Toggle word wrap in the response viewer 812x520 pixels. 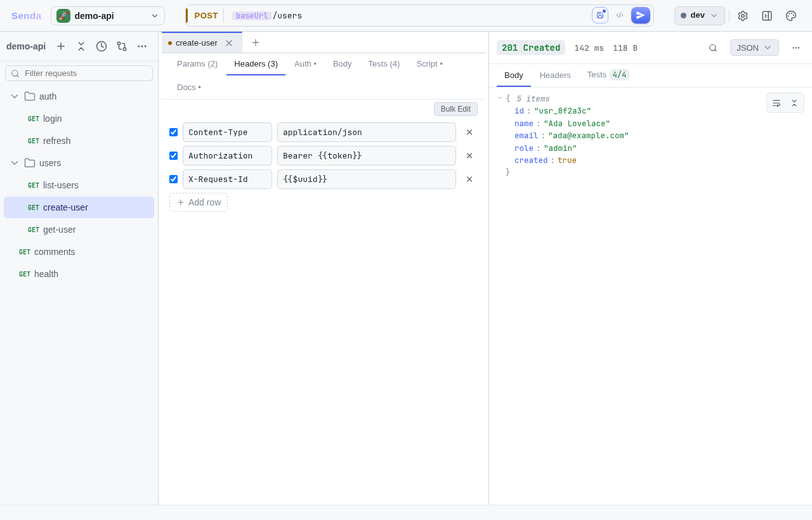point(776,103)
